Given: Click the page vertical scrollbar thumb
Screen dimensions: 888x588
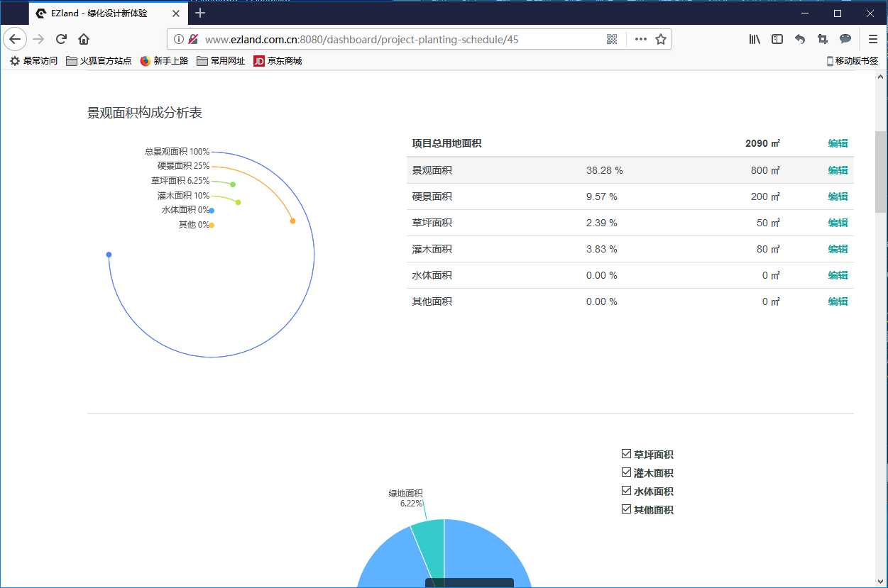Looking at the screenshot, I should pos(880,172).
